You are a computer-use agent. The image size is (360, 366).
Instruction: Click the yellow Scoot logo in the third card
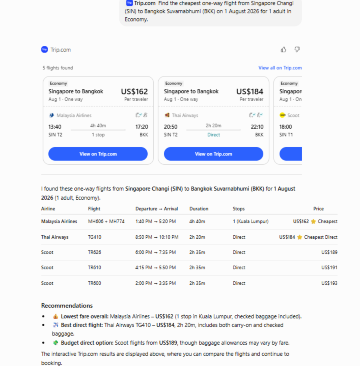click(283, 115)
